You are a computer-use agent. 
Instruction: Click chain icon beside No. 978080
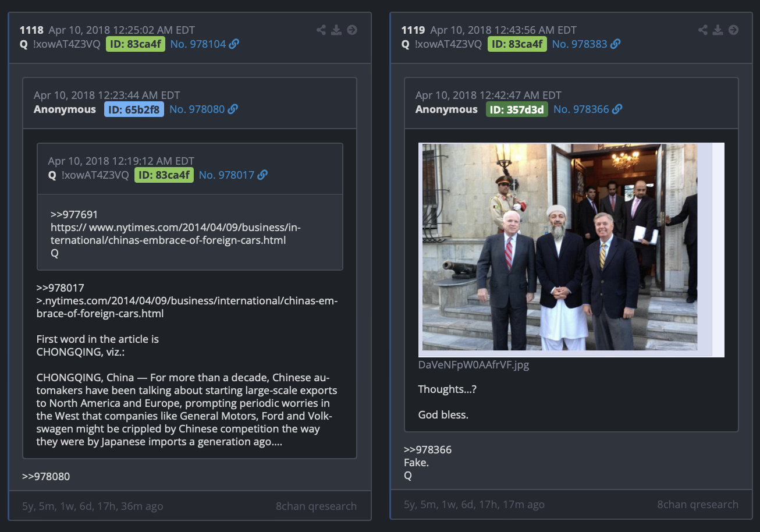tap(233, 109)
